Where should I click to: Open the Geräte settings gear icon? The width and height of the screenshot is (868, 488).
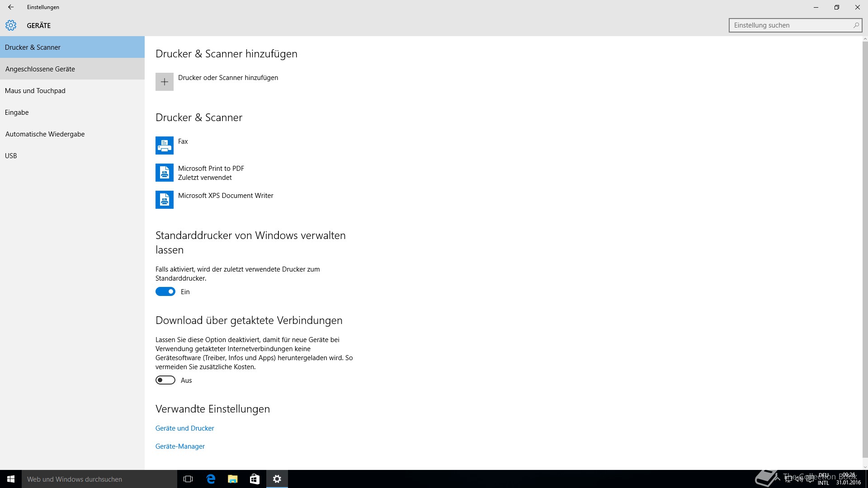coord(11,25)
